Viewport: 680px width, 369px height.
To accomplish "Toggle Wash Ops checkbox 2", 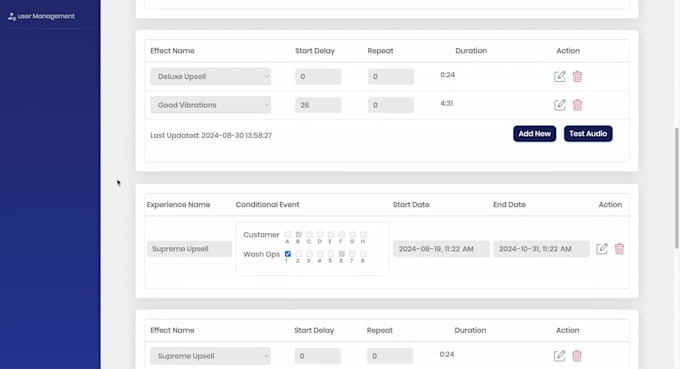I will pos(298,254).
